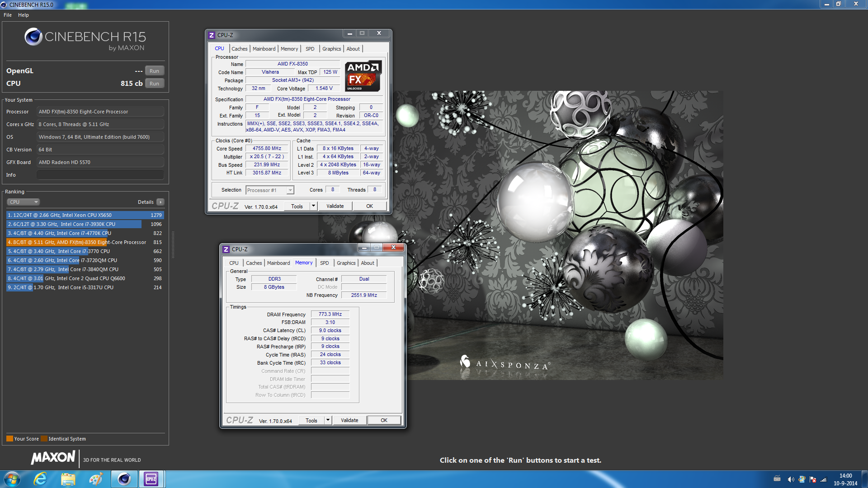Click Validate in upper CPU-Z window

click(x=335, y=206)
